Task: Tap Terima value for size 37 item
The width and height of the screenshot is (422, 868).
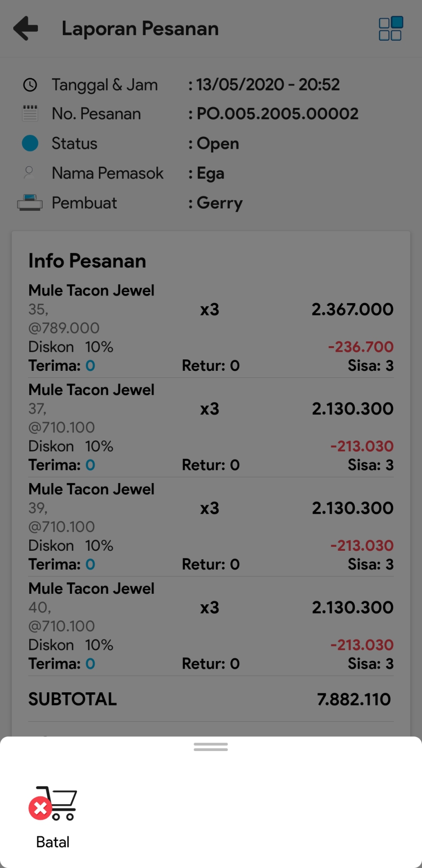Action: [x=90, y=465]
